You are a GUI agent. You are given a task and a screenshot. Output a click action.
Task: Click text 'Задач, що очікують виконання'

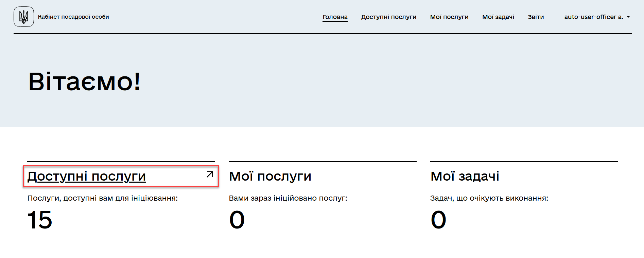[x=489, y=198]
